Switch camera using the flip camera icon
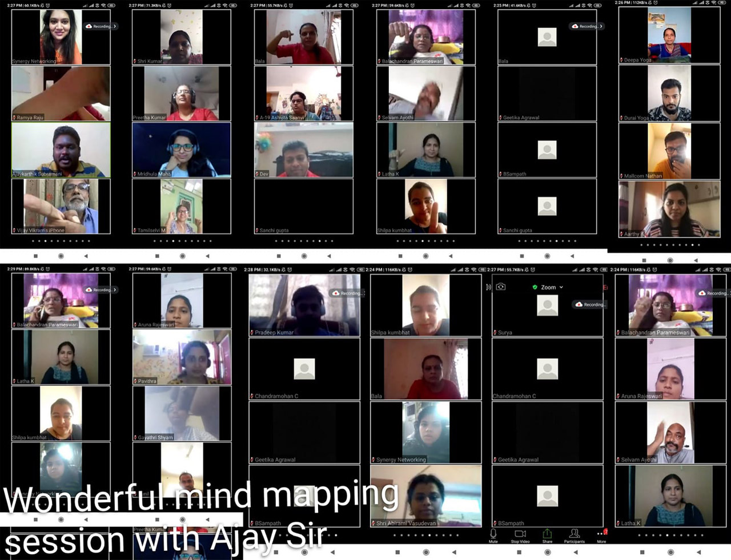Screen dimensions: 731x560 point(501,287)
